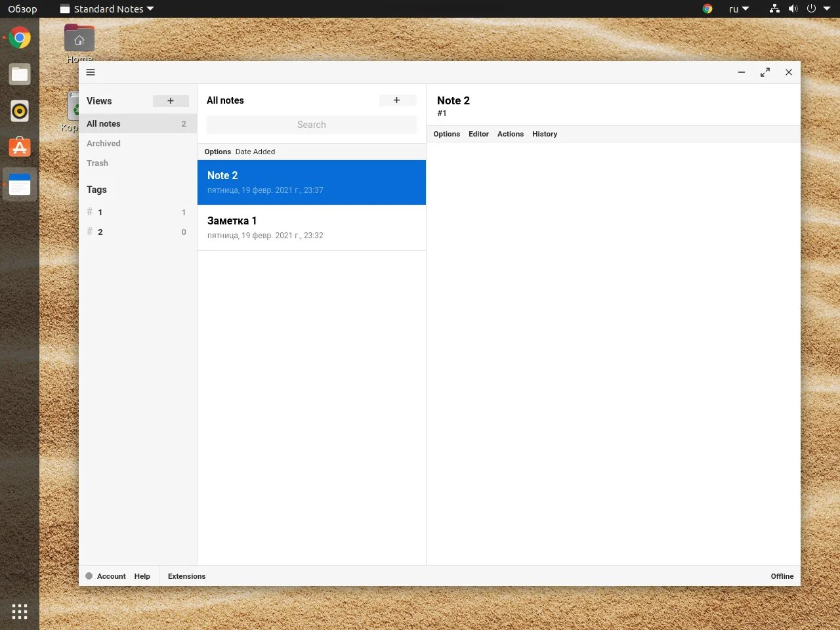Image resolution: width=840 pixels, height=630 pixels.
Task: Toggle fullscreen with the expand arrows icon
Action: point(765,72)
